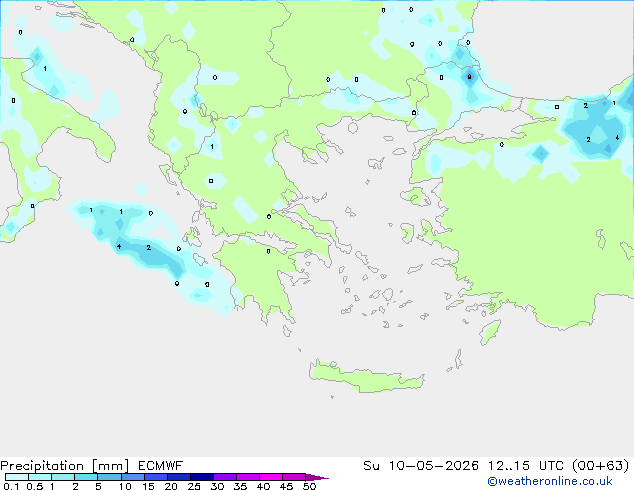The height and width of the screenshot is (490, 634).
Task: Select the purple 30 mm legend swatch
Action: point(225,477)
